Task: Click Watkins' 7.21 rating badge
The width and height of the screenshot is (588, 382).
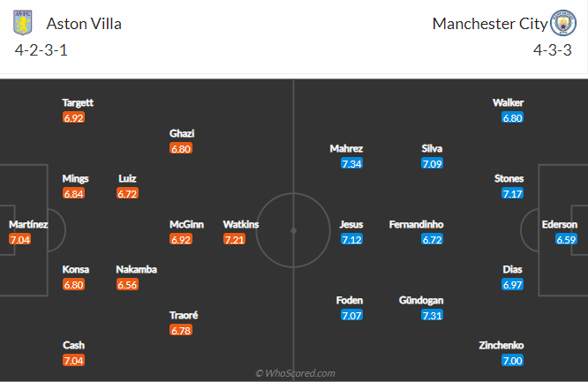Action: (x=234, y=239)
